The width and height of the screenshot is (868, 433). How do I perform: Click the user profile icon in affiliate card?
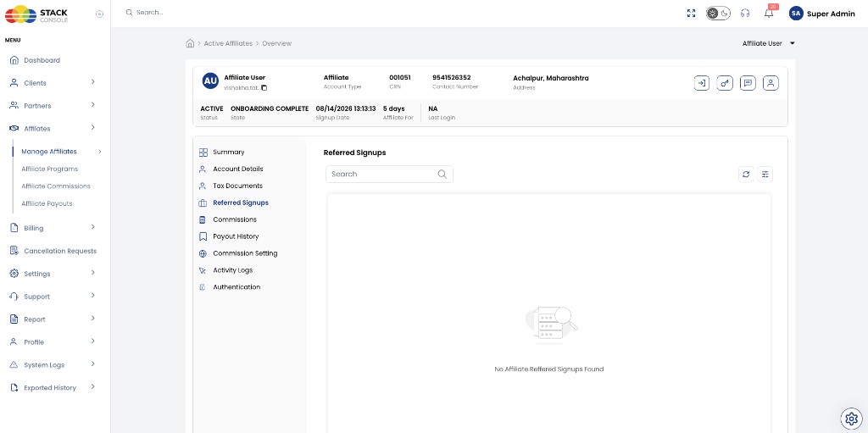(771, 83)
